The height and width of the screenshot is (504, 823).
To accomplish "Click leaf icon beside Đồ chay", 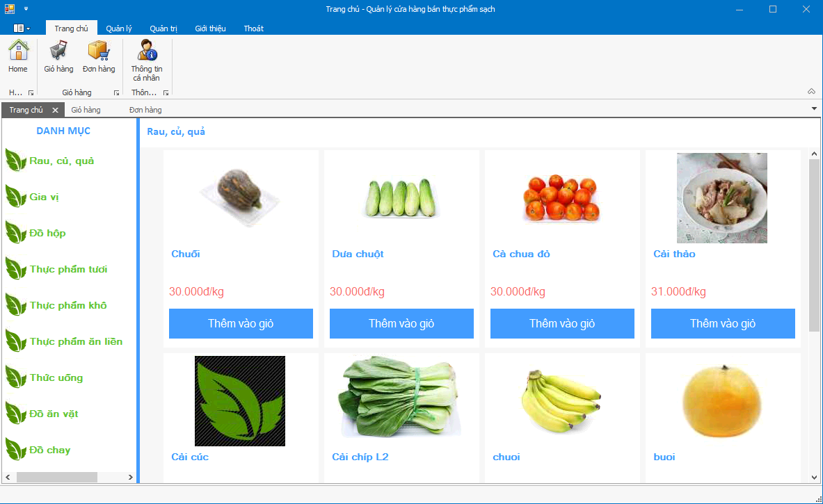I will 16,450.
